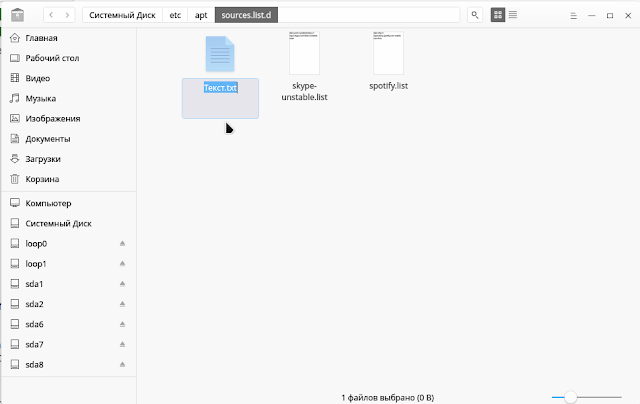The image size is (640, 404).
Task: Select sda7 partition in sidebar
Action: click(69, 345)
